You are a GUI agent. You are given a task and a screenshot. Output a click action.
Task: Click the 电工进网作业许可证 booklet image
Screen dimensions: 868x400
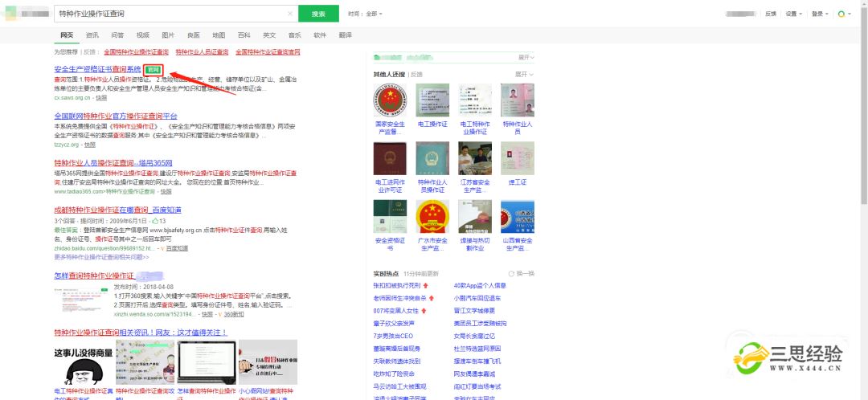pos(390,159)
